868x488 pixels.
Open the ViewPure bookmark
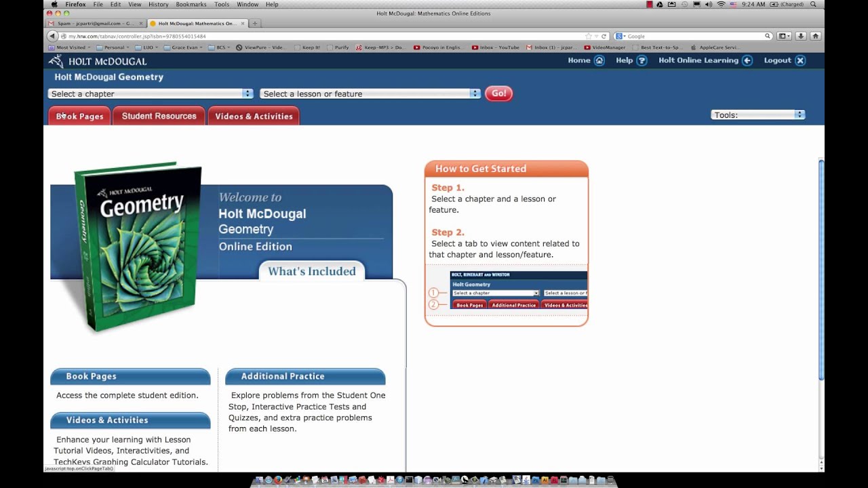[261, 47]
